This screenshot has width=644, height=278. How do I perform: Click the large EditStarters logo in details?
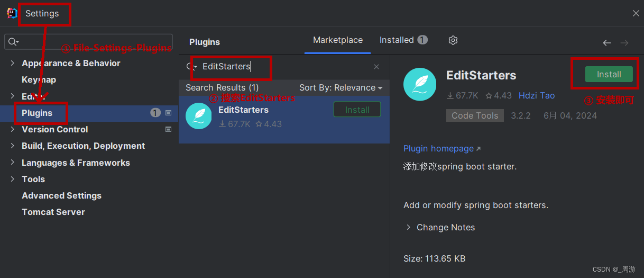[420, 84]
